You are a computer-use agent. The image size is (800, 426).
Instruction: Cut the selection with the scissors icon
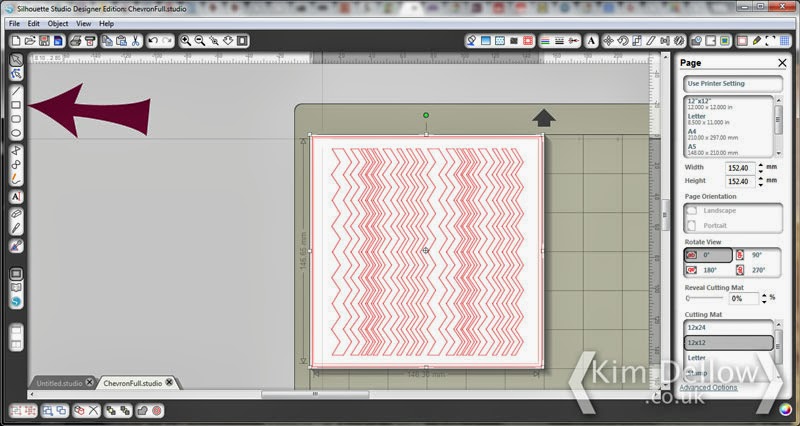136,41
